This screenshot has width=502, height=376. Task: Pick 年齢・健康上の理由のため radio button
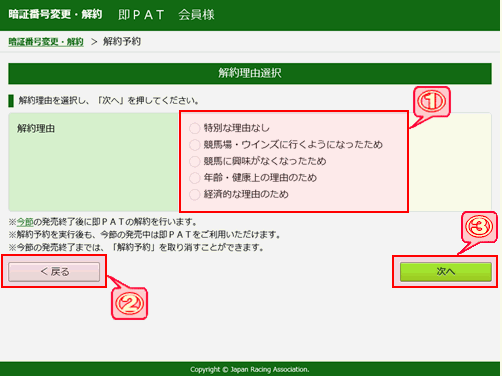pos(194,178)
